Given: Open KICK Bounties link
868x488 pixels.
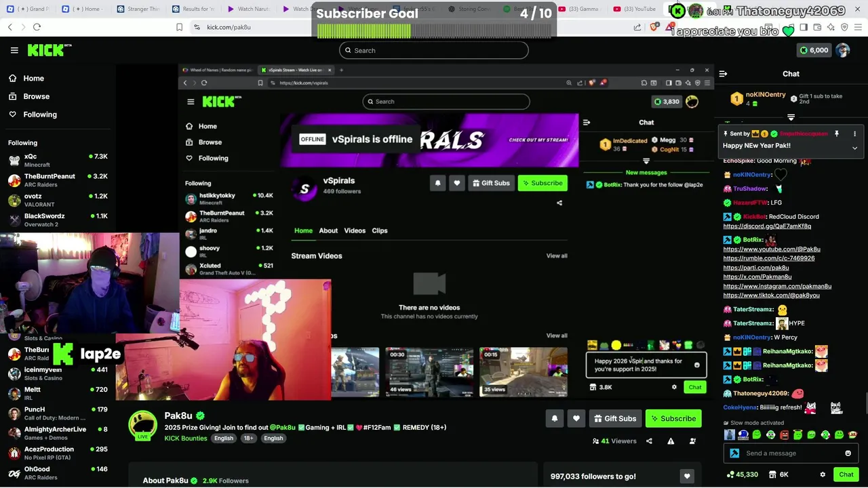Looking at the screenshot, I should 185,439.
